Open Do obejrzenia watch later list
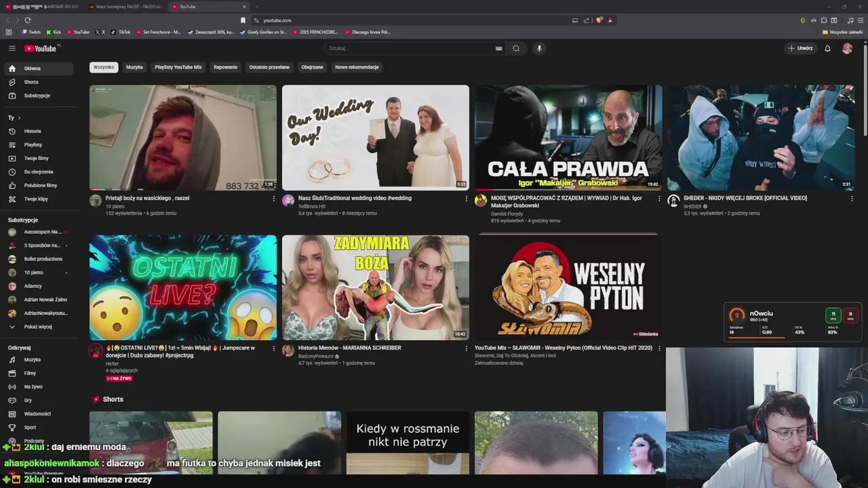 tap(37, 171)
